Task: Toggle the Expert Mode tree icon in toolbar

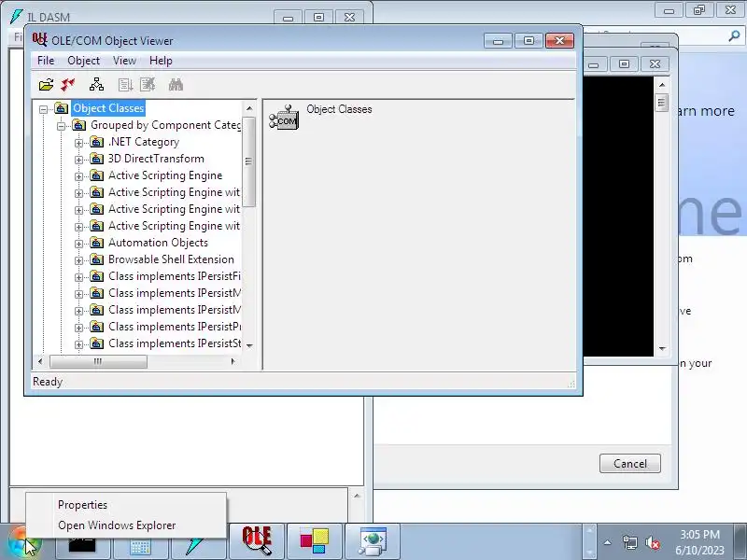Action: [97, 85]
